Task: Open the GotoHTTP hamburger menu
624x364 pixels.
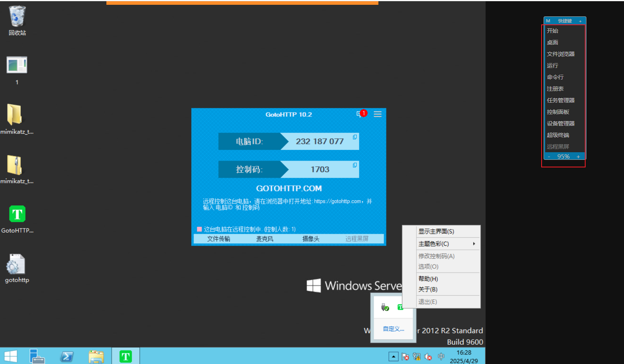Action: [377, 114]
